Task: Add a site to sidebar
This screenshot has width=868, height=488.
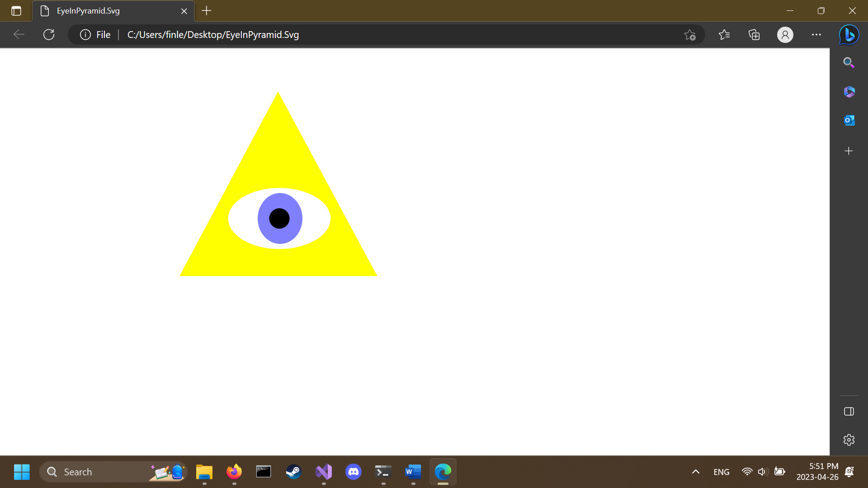Action: [849, 151]
